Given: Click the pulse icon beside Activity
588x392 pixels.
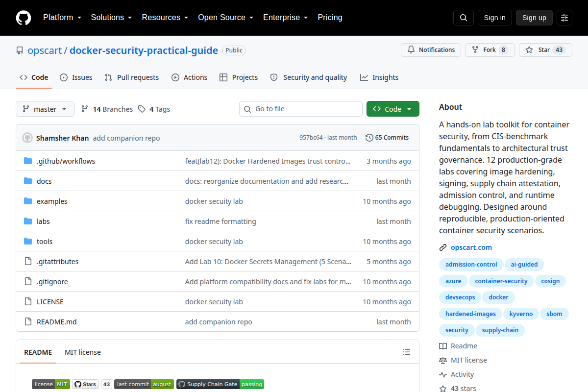Looking at the screenshot, I should point(443,374).
